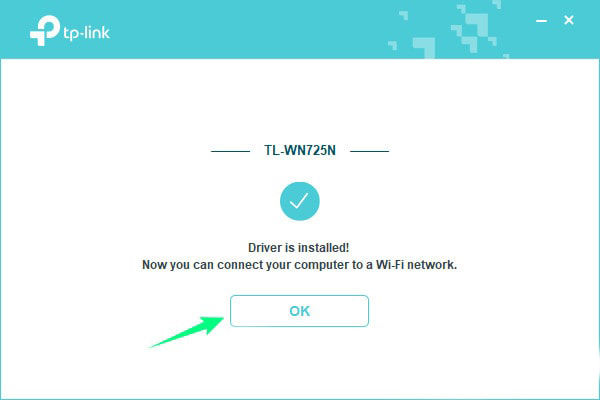The width and height of the screenshot is (600, 400).
Task: Click the line left of TL-WN725N
Action: click(230, 151)
